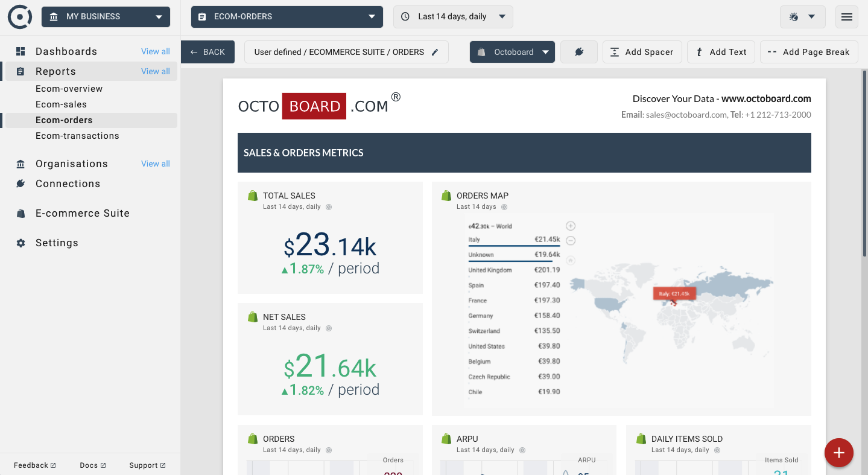The image size is (868, 475).
Task: Select the Ecom-overview report
Action: [x=69, y=89]
